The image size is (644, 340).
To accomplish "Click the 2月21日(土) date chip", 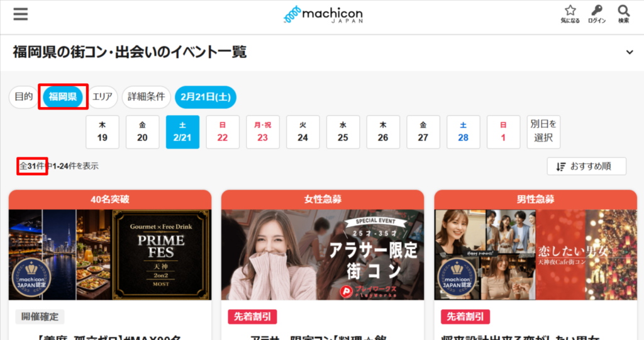I will click(206, 97).
